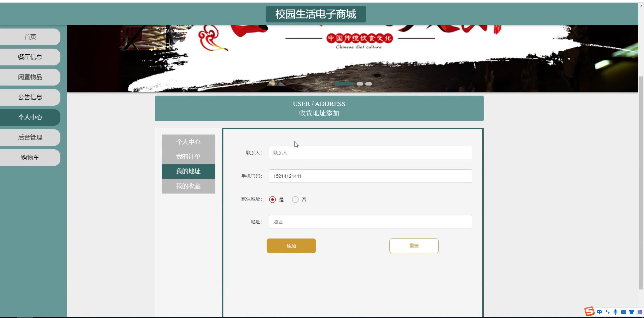Open 我的收藏 tab
Screen dimensions: 644x318
pos(189,186)
